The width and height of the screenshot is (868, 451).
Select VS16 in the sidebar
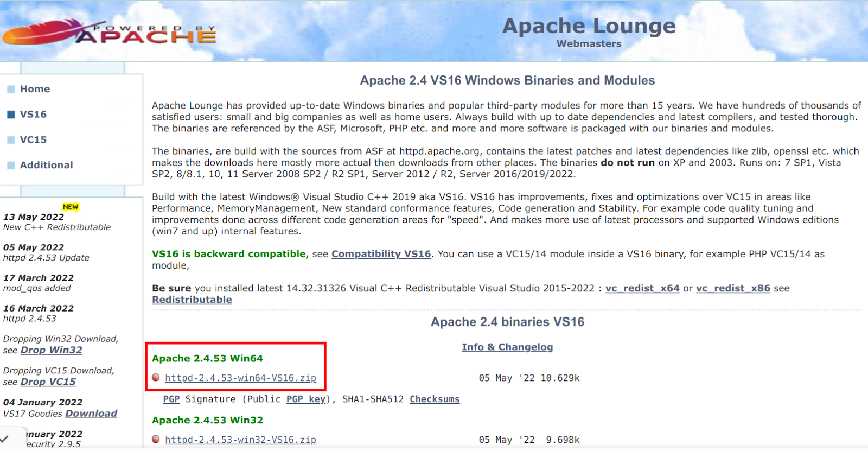click(x=33, y=115)
